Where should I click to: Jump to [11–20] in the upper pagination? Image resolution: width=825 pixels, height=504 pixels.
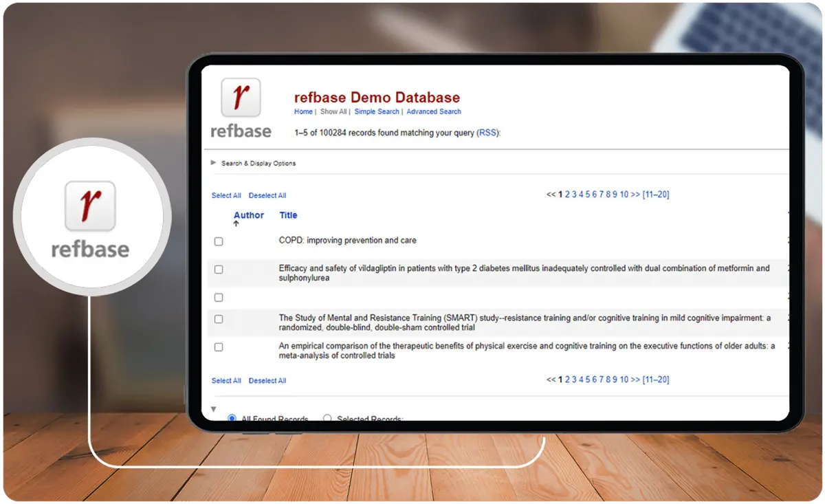tap(656, 195)
